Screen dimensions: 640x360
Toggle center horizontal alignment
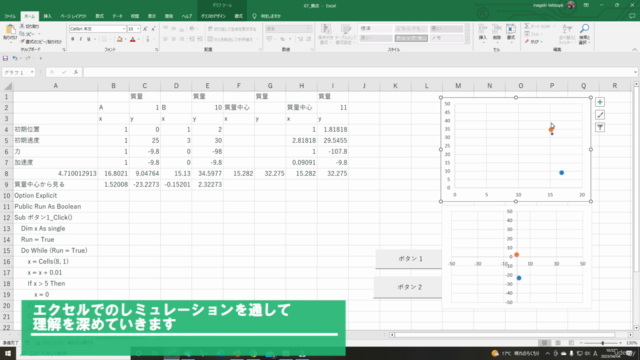pyautogui.click(x=173, y=39)
